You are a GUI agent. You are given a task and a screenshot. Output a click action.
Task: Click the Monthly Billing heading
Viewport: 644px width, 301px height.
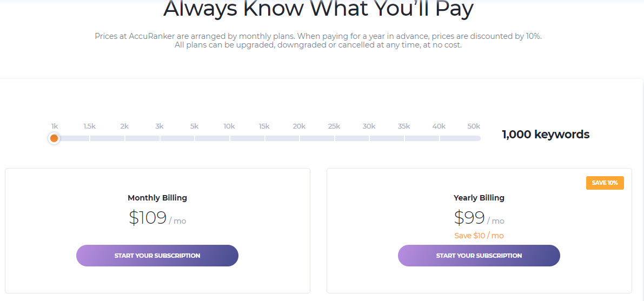(157, 198)
